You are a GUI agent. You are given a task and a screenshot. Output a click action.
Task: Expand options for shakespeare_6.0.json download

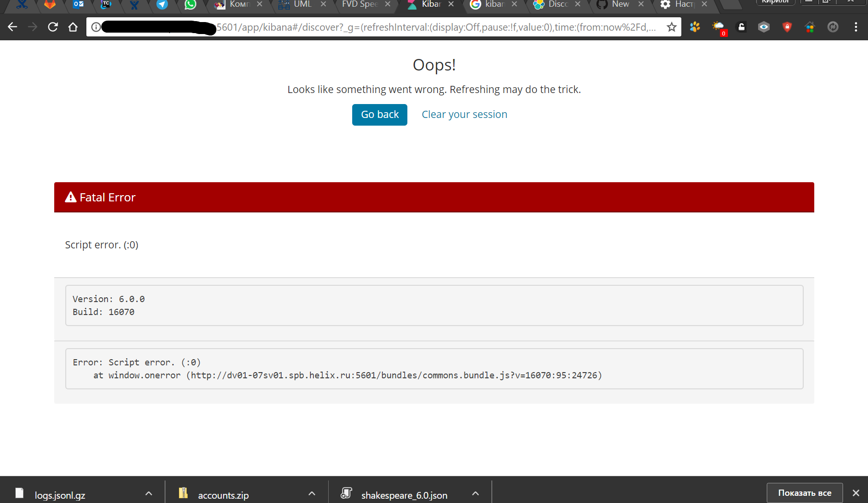[x=476, y=493]
